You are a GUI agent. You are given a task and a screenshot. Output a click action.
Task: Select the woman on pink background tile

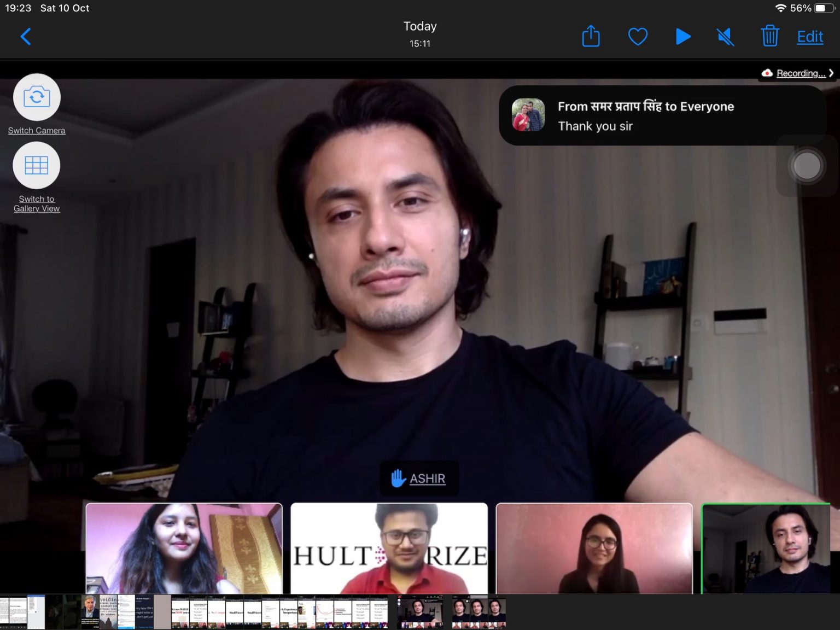(x=594, y=548)
